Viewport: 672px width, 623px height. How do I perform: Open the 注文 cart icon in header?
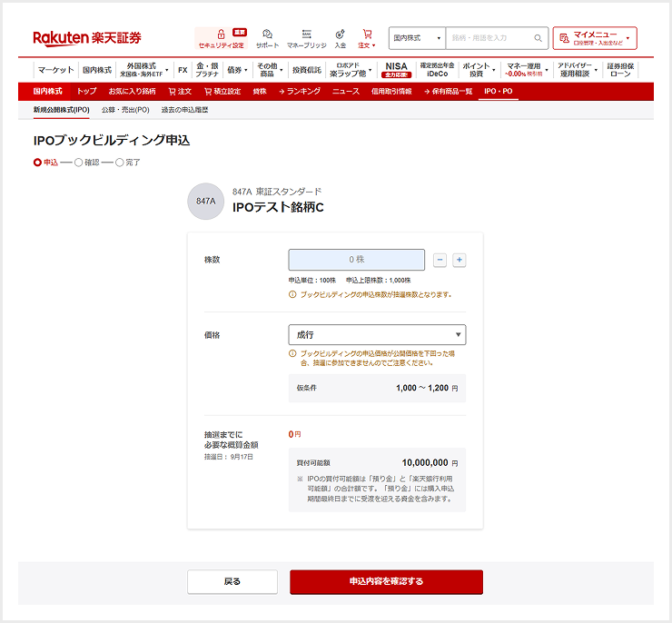(367, 35)
